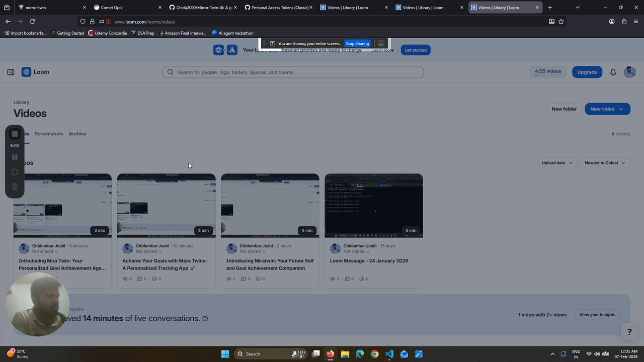Click reactions smiley under Loom Message video
The width and height of the screenshot is (644, 362).
coord(362,279)
